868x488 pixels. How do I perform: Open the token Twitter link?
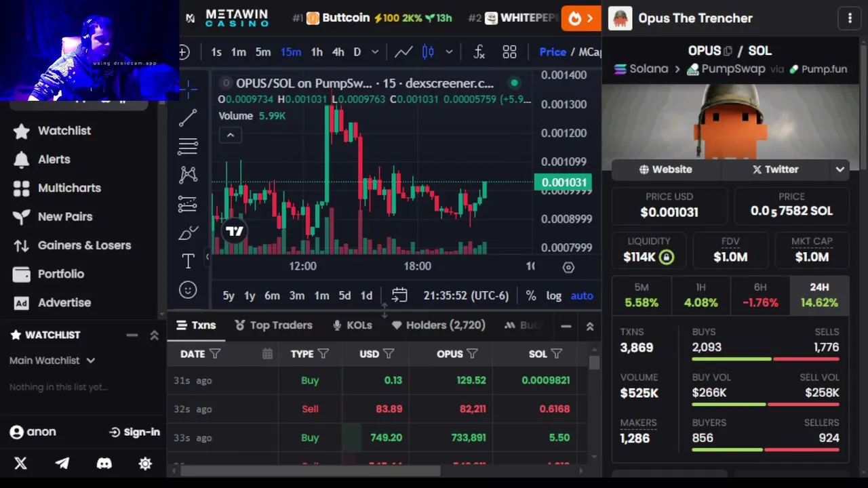[x=775, y=169]
